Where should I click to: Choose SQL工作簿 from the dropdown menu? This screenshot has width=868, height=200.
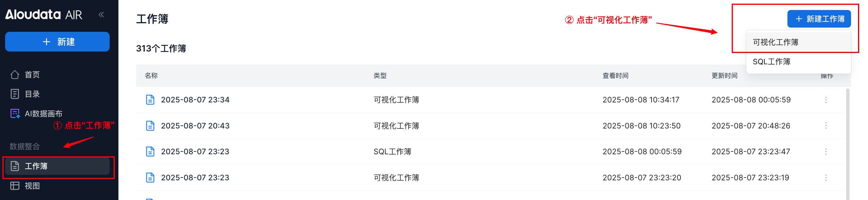771,62
